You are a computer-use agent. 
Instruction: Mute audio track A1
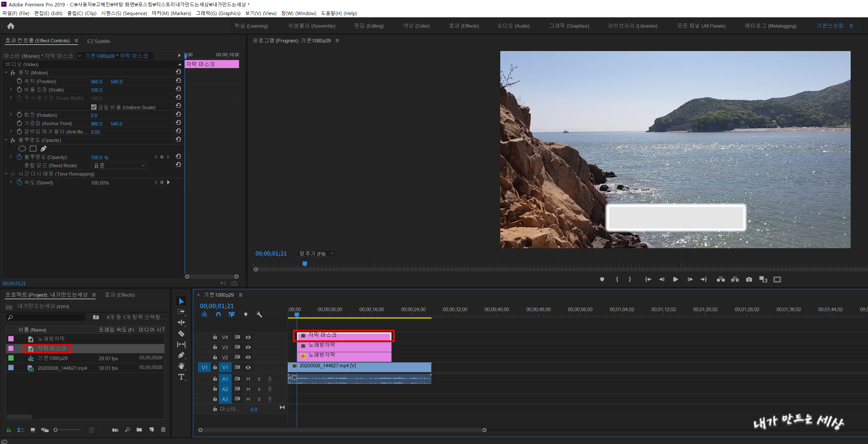[x=248, y=379]
